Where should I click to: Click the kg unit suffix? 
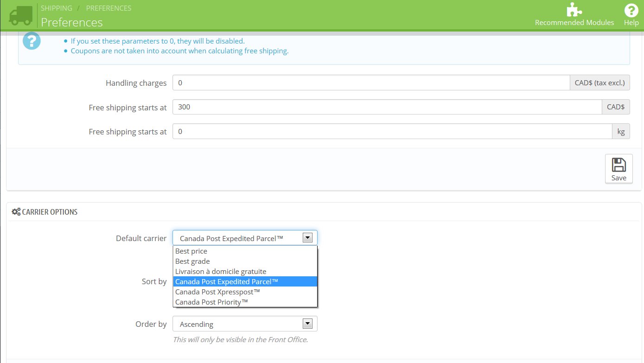pyautogui.click(x=621, y=131)
